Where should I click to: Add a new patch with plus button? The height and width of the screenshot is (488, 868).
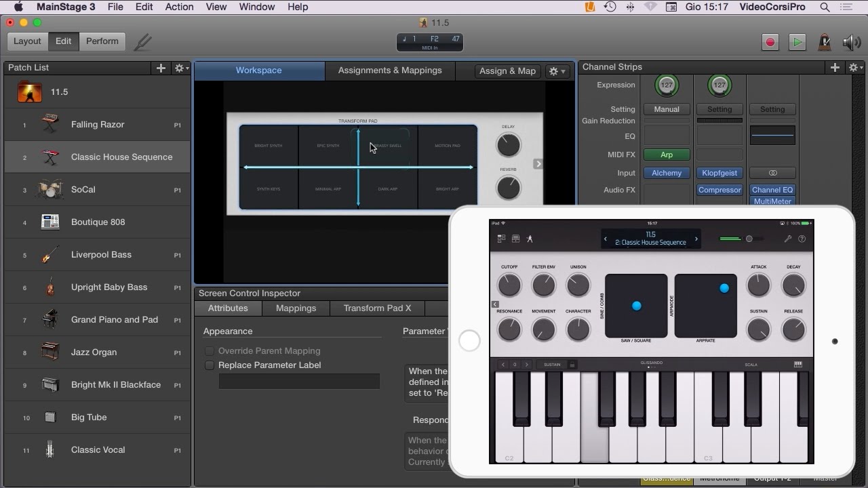click(161, 68)
